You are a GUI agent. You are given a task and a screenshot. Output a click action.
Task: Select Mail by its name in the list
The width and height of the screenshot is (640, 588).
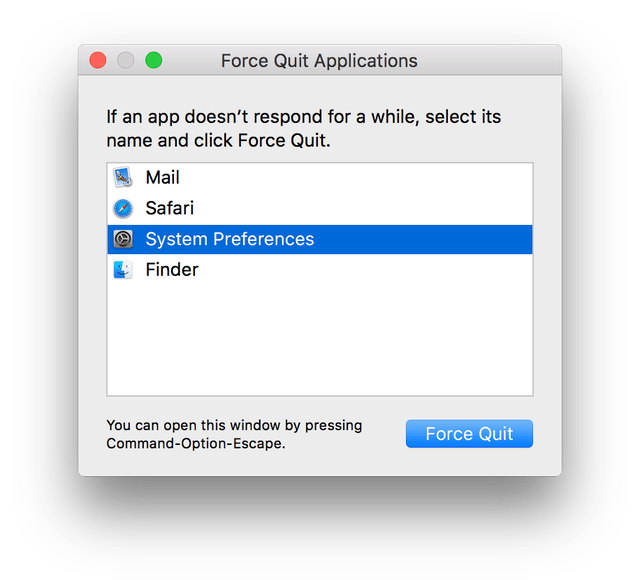[x=162, y=178]
